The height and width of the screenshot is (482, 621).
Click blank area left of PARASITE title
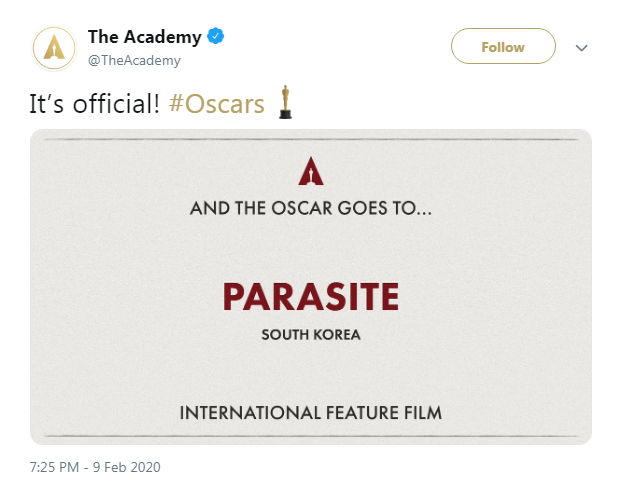pyautogui.click(x=127, y=297)
